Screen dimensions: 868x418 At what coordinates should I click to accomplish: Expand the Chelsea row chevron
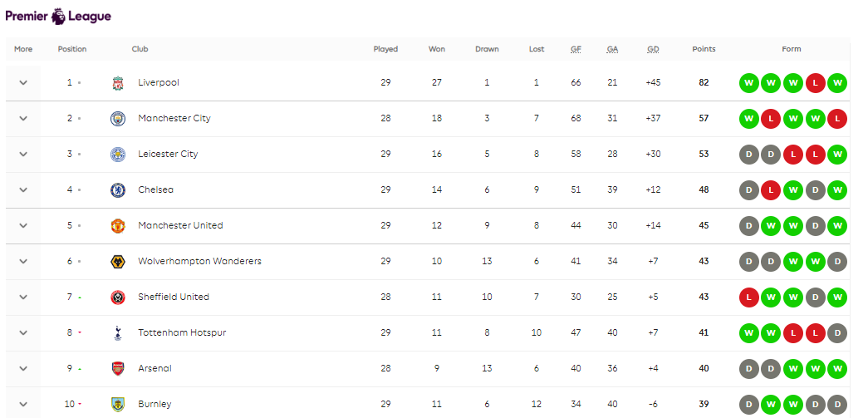(x=23, y=190)
